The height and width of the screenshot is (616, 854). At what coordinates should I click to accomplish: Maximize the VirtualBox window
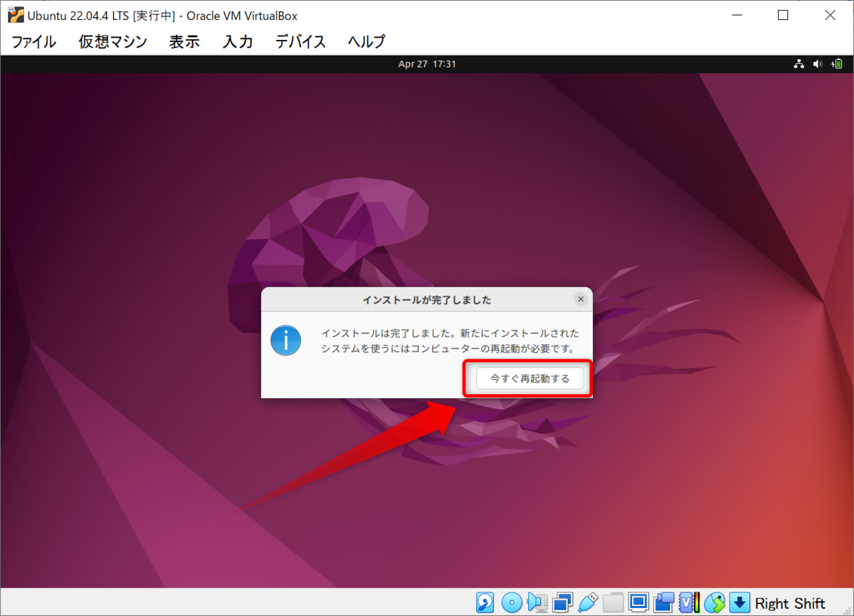coord(783,15)
